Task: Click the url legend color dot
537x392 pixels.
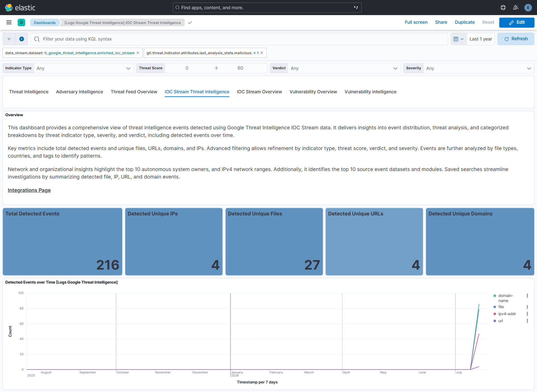Action: [x=495, y=321]
